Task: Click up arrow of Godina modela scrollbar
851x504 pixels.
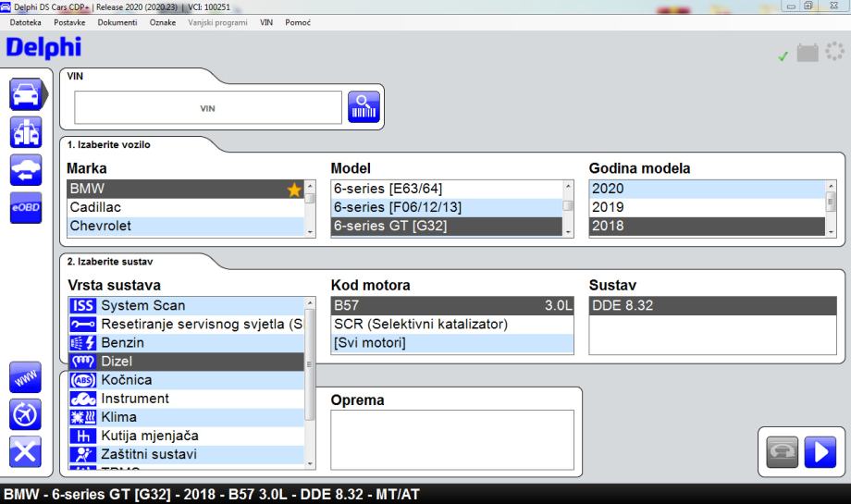Action: tap(831, 186)
